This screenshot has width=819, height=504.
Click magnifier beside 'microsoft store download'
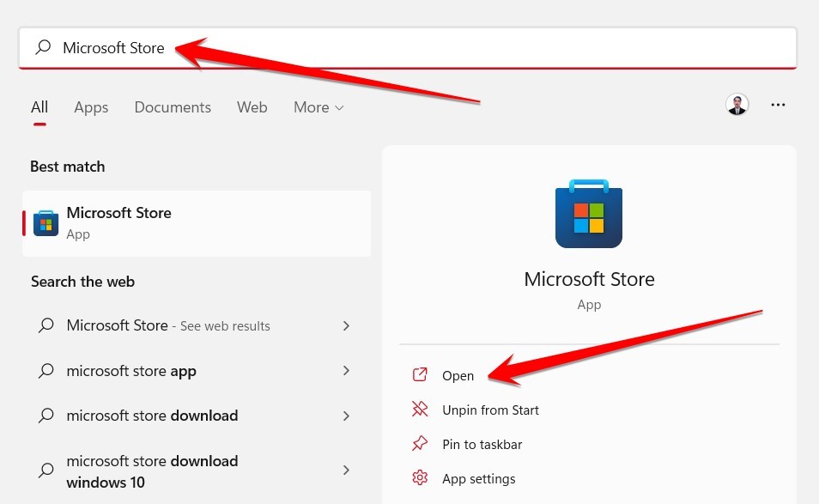(x=46, y=416)
